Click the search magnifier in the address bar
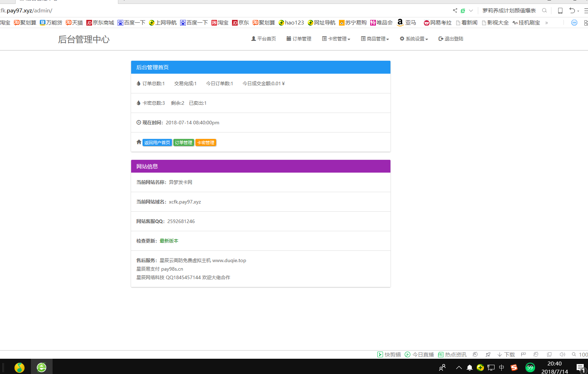 [x=544, y=10]
